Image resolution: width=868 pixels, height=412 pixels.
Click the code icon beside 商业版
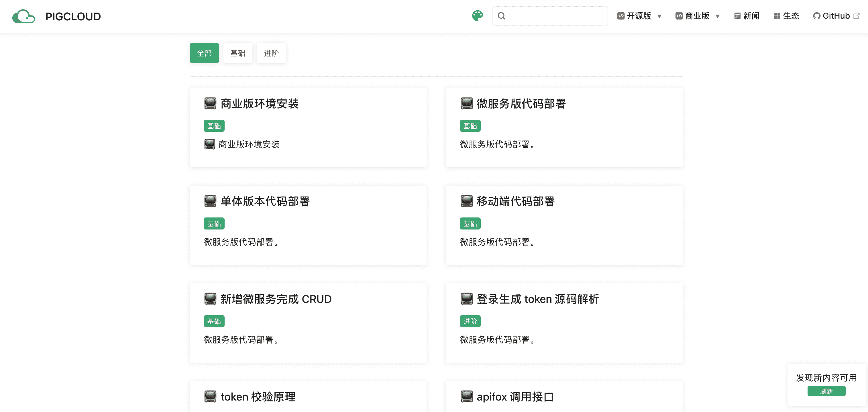pyautogui.click(x=679, y=16)
